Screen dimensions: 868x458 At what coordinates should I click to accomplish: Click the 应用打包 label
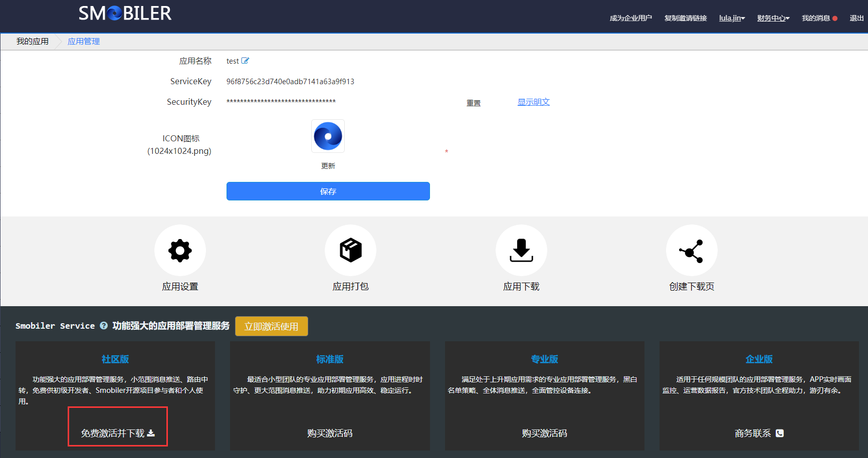click(350, 287)
